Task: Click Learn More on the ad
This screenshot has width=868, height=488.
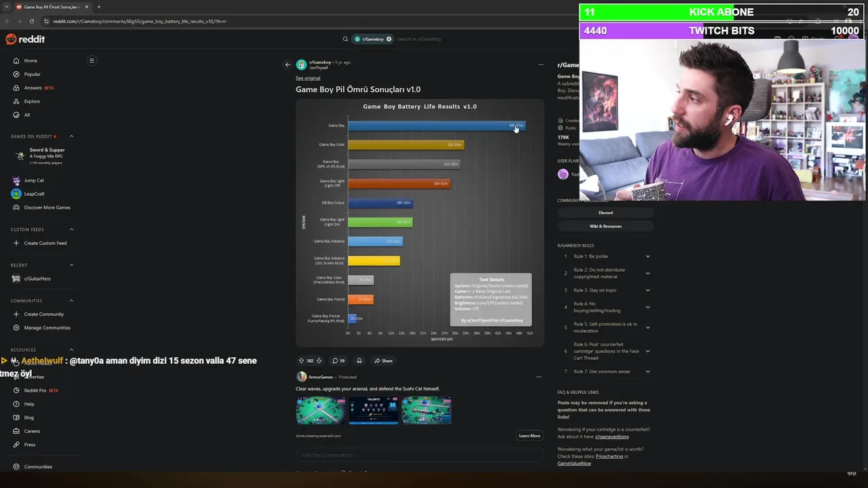Action: 530,436
